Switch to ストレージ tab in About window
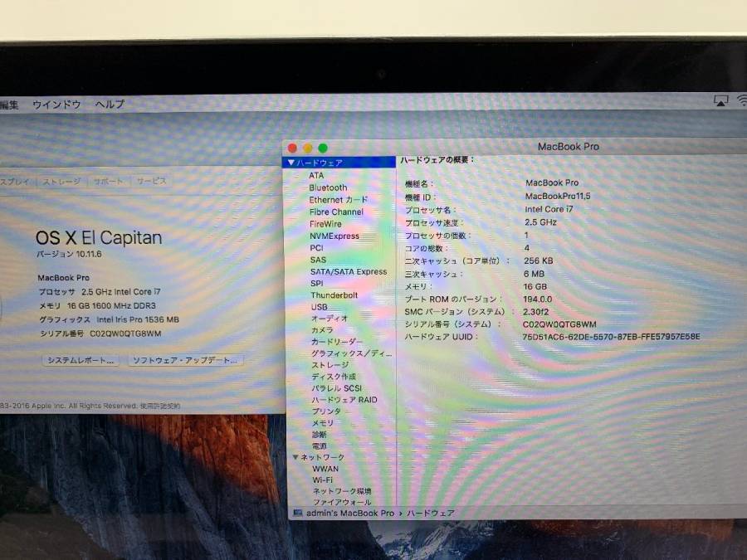Viewport: 747px width, 560px height. coord(62,182)
